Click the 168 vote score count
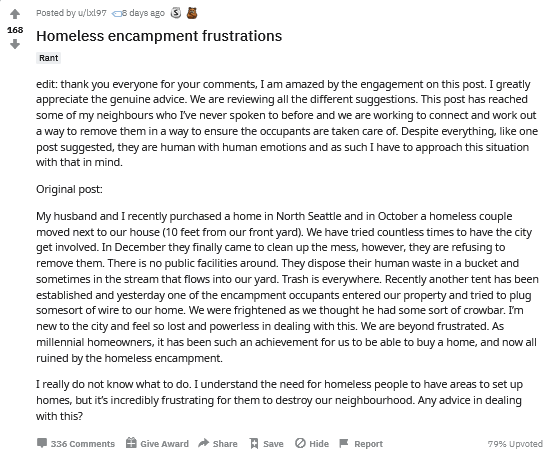Screen dimensions: 551x457 [15, 30]
